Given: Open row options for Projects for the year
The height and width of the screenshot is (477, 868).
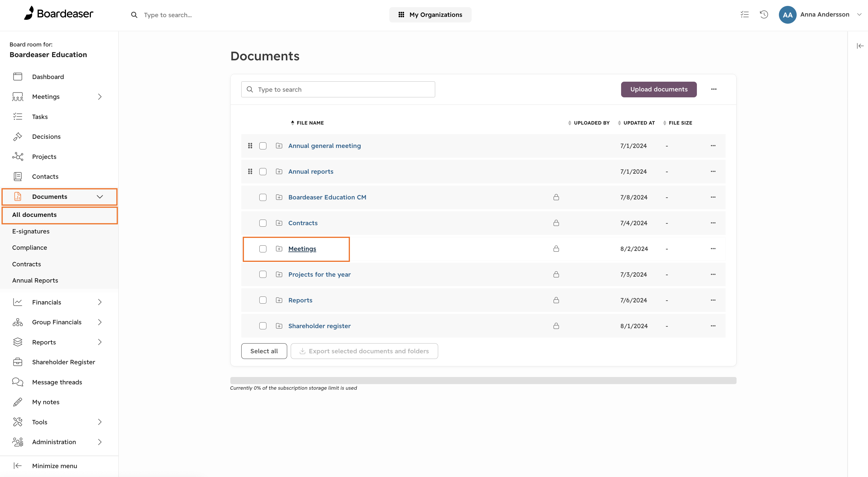Looking at the screenshot, I should tap(713, 274).
